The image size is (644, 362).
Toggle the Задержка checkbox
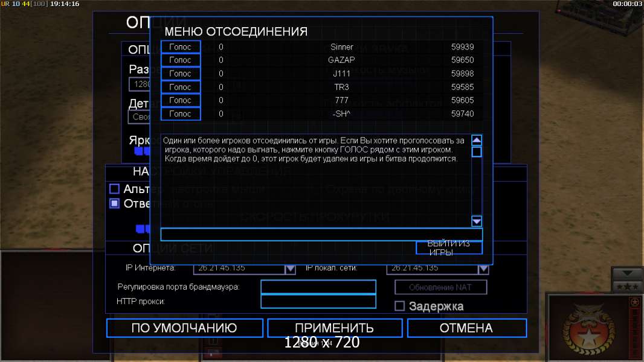399,306
